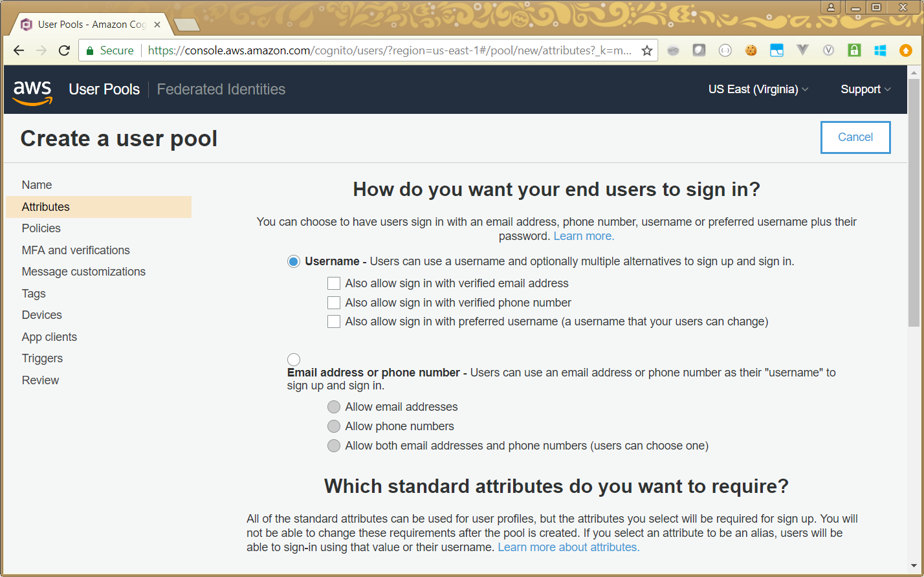Go back with the browser back arrow
The height and width of the screenshot is (577, 924).
click(19, 50)
